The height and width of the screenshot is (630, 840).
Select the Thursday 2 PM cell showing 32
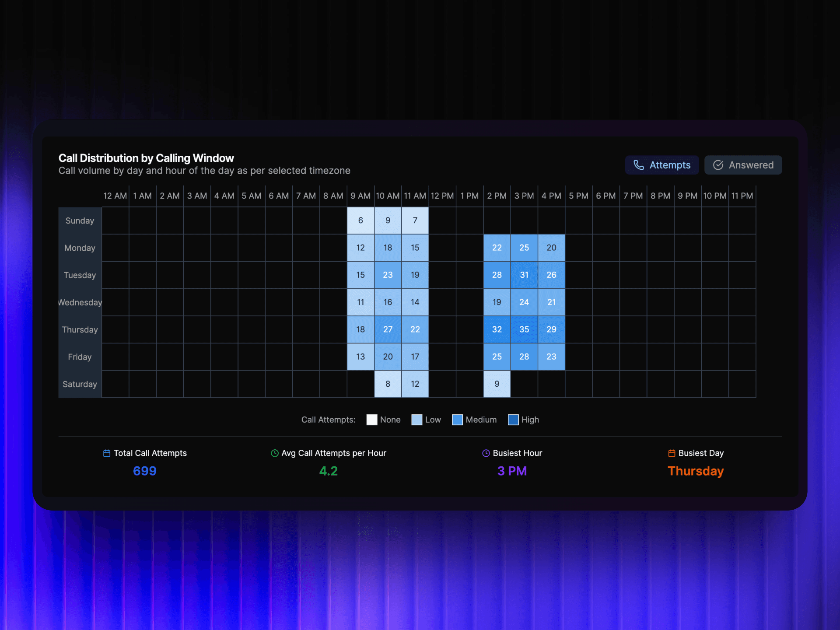tap(497, 329)
